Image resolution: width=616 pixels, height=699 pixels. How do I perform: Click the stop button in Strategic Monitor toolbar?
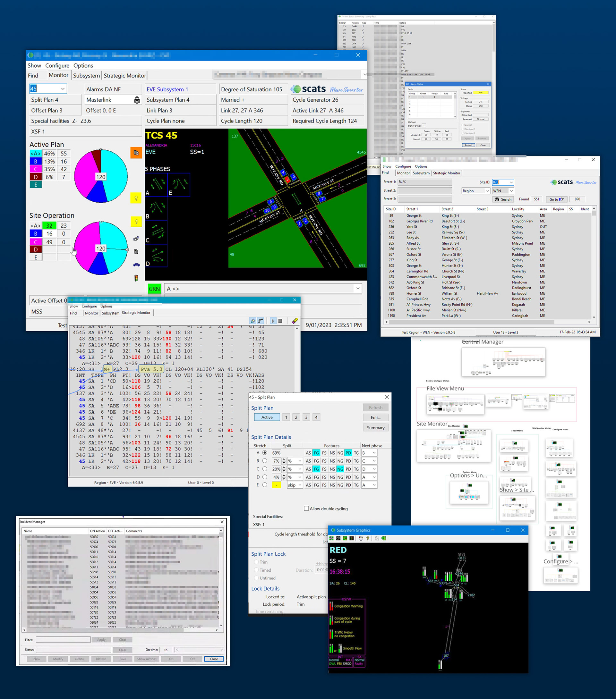pos(280,321)
